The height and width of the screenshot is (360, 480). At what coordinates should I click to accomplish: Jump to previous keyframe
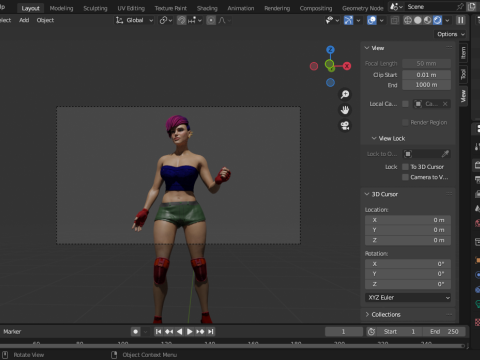click(169, 332)
